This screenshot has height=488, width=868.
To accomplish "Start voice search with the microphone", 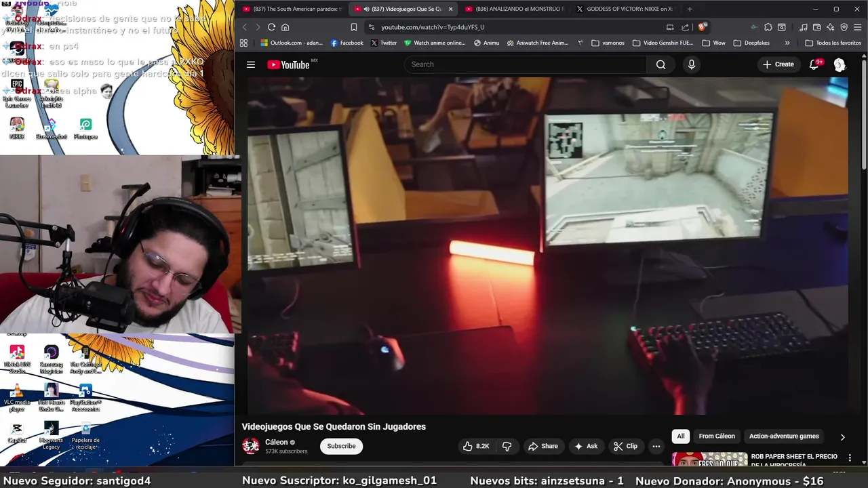I will tap(691, 64).
